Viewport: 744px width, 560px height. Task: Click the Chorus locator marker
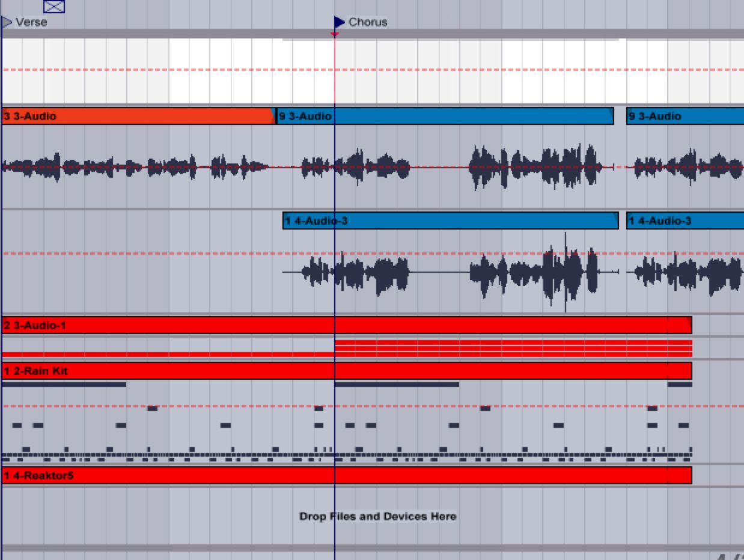coord(340,22)
